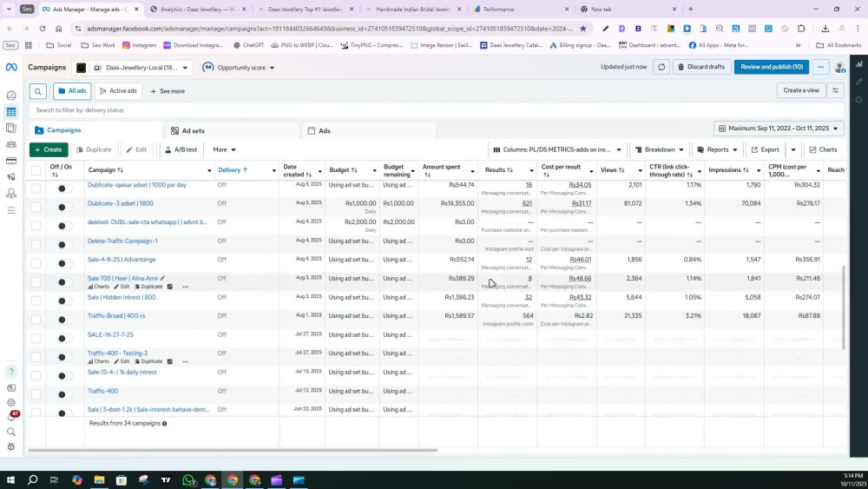868x489 pixels.
Task: Click the horizontal scrollbar below the table
Action: coord(233,450)
